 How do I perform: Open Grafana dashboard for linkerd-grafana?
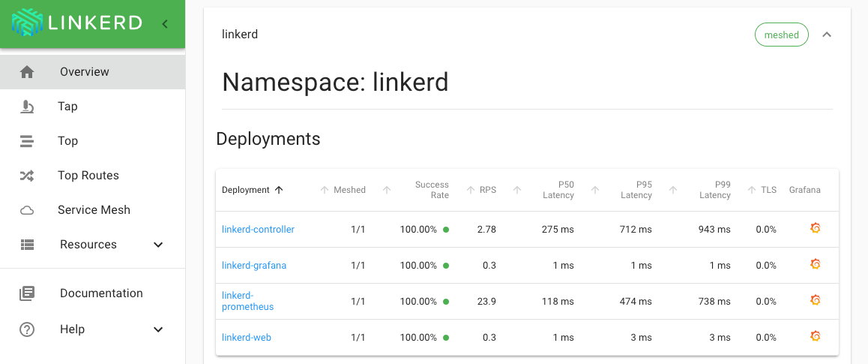pos(816,264)
